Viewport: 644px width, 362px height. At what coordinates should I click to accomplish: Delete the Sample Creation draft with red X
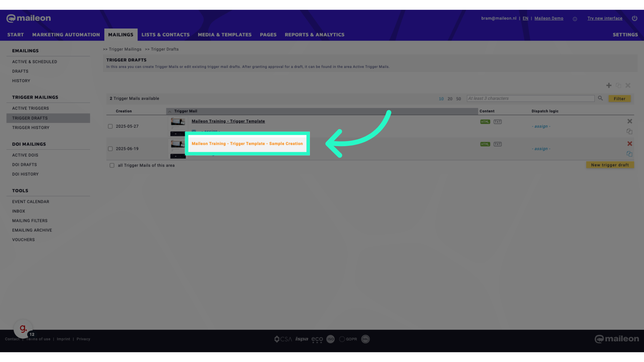pos(630,143)
